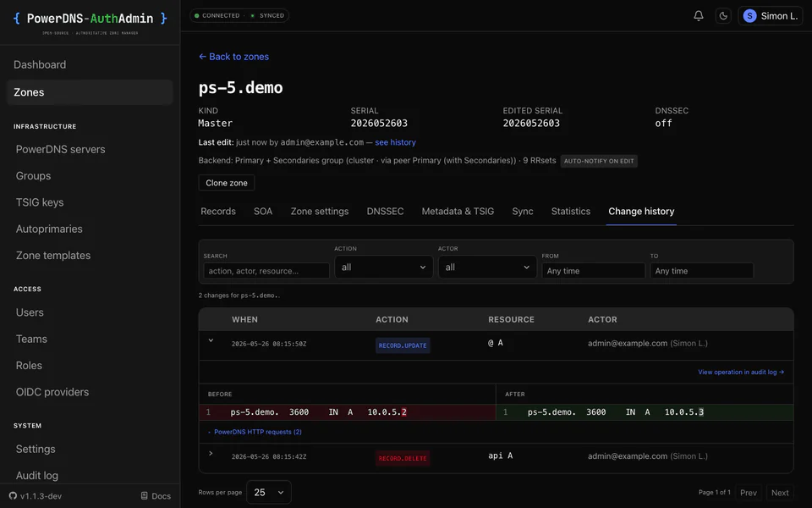Screen dimensions: 812x508
Task: Open Rows per page dropdown
Action: [x=269, y=493]
